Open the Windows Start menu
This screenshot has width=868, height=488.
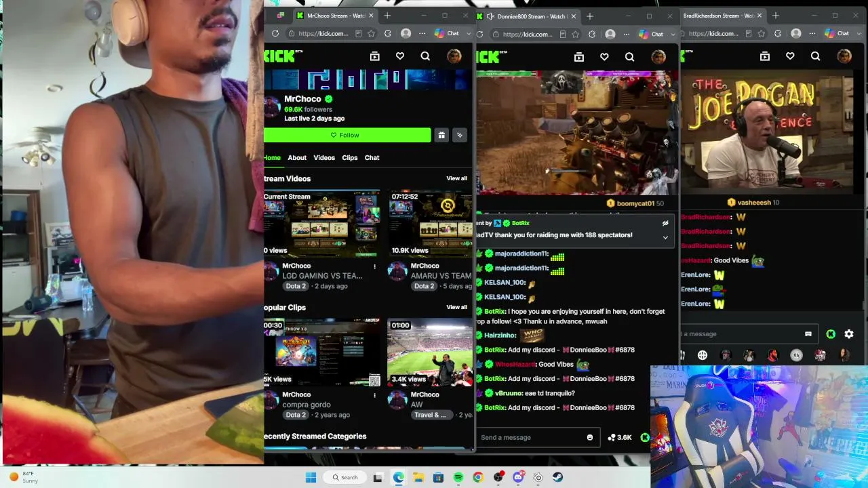pos(311,477)
